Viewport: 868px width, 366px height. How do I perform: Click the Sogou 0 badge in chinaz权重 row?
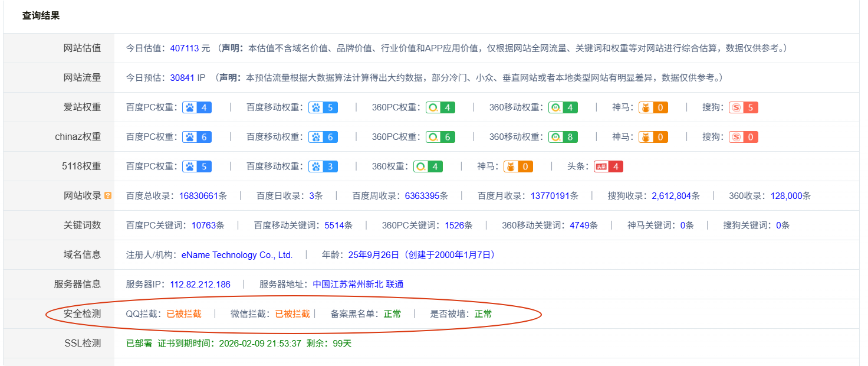(742, 136)
